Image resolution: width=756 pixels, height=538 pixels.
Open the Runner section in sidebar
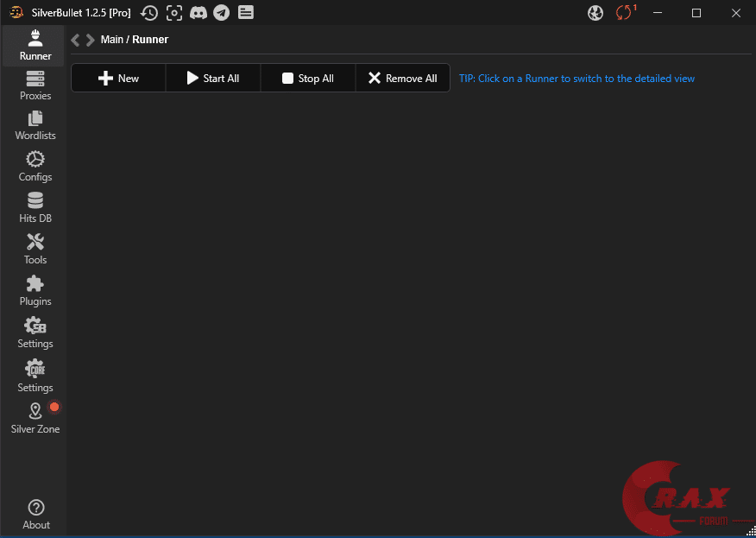[35, 46]
